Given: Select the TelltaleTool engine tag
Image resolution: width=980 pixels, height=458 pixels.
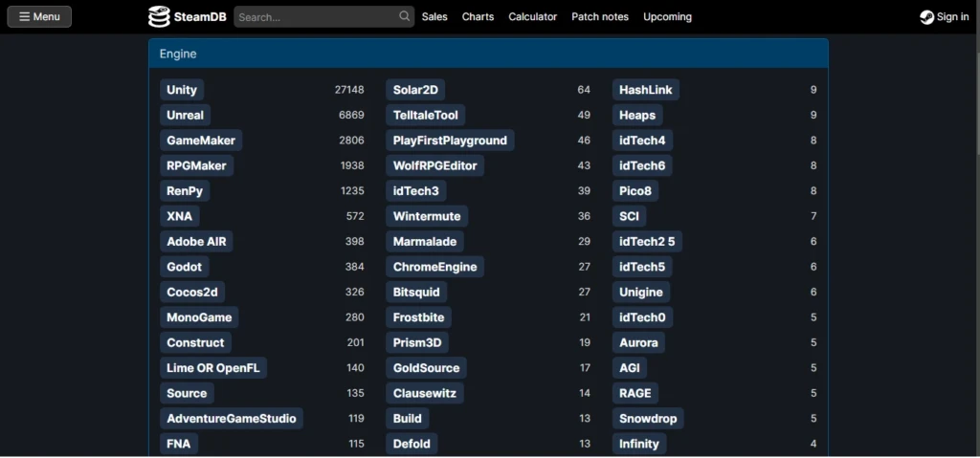Looking at the screenshot, I should click(x=426, y=115).
